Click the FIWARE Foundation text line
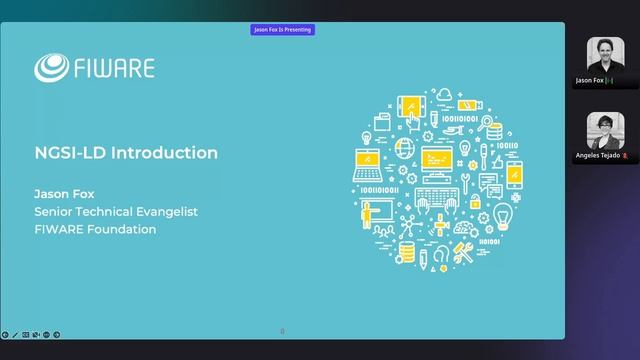Screen dimensions: 640x360 (95, 229)
